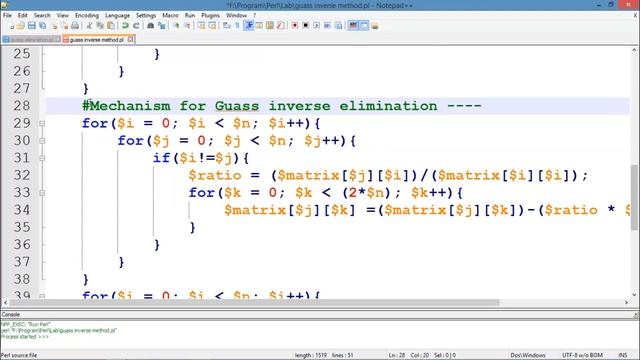Click line number 28 in the margin

[x=22, y=106]
